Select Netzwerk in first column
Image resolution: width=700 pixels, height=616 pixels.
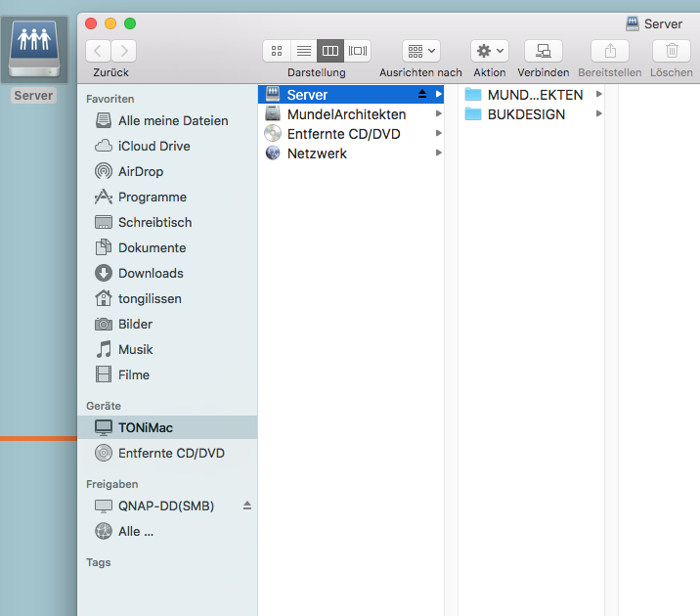pos(317,154)
